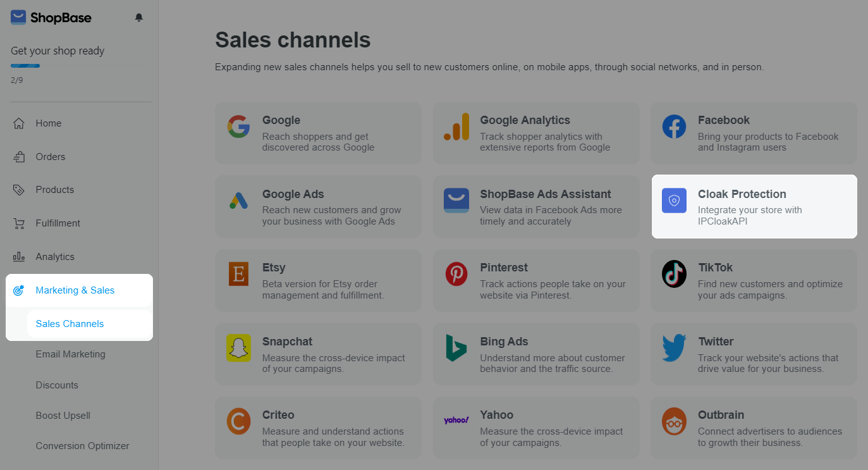The image size is (868, 470).
Task: Select the Boost Upsell menu item
Action: point(63,416)
